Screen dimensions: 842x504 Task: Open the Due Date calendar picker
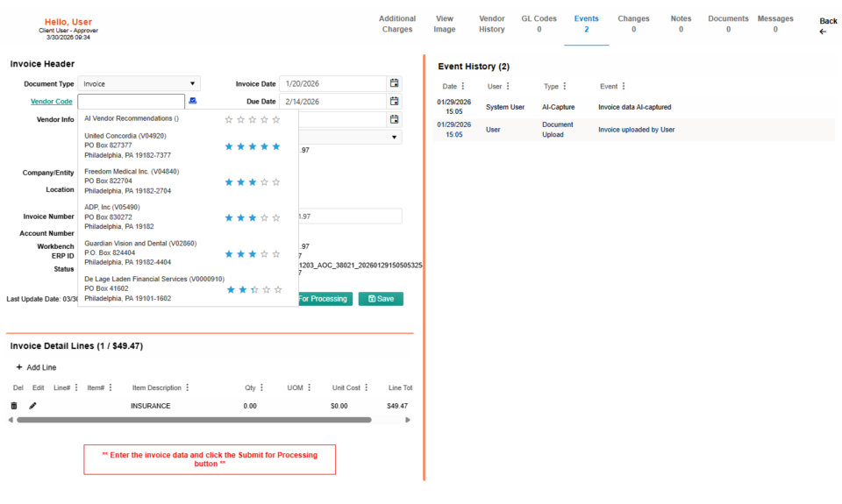pos(395,102)
